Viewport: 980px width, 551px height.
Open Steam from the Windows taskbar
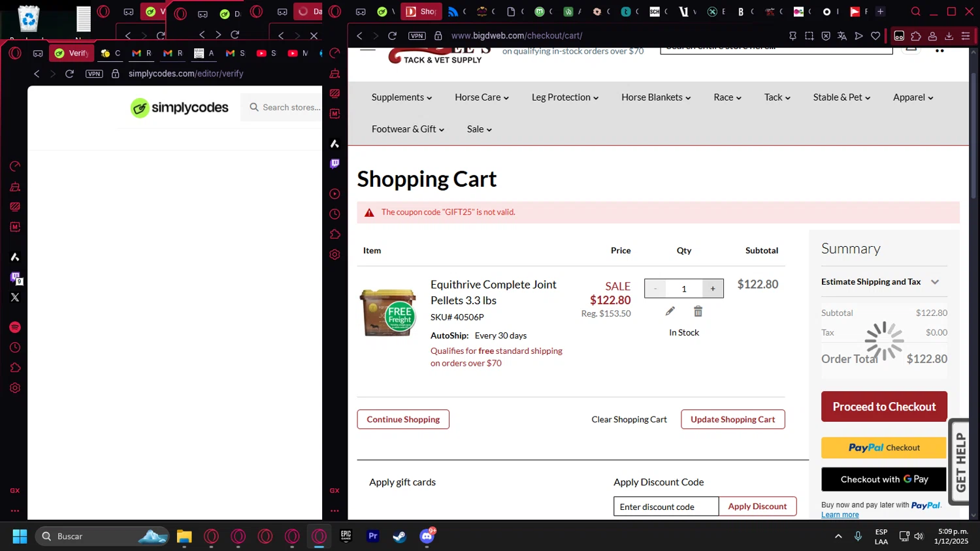pos(399,537)
